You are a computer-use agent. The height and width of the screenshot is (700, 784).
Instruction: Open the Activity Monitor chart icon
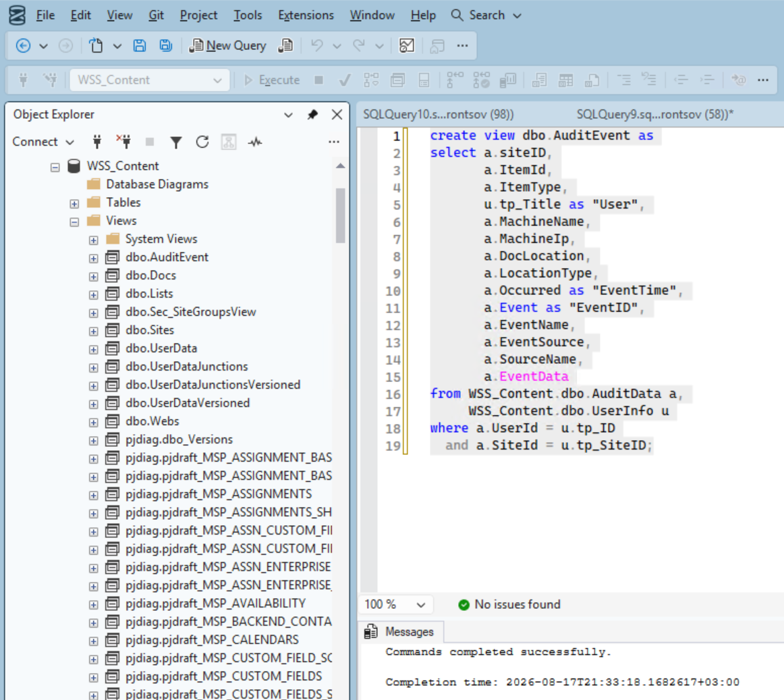tap(407, 45)
